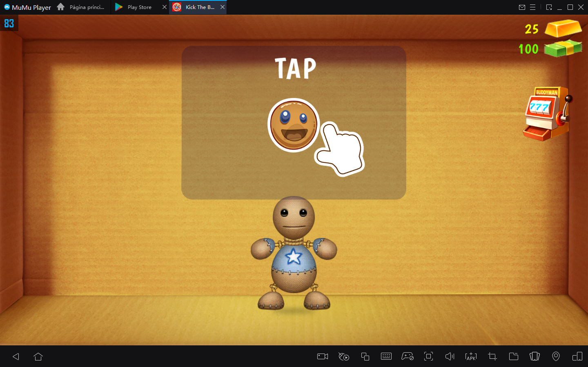Start screen recording with video camera icon
Image resolution: width=588 pixels, height=367 pixels.
pos(323,356)
